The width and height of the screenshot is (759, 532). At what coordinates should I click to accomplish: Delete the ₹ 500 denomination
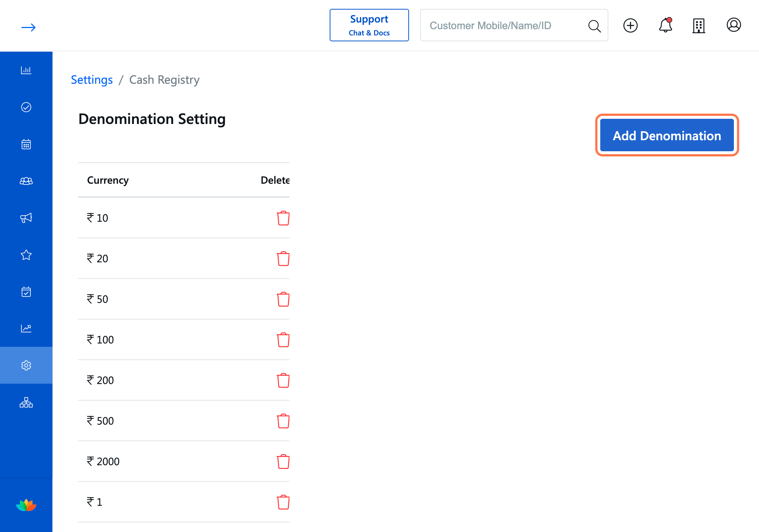[x=283, y=421]
